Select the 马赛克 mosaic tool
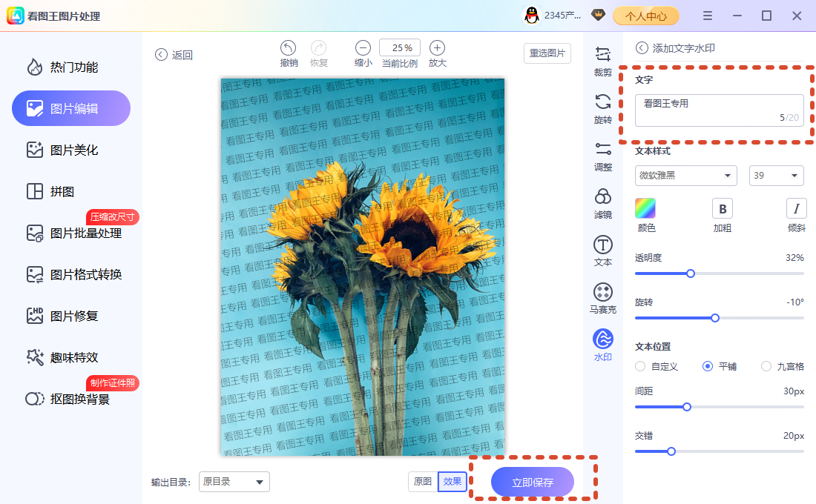Viewport: 816px width, 504px height. point(602,298)
